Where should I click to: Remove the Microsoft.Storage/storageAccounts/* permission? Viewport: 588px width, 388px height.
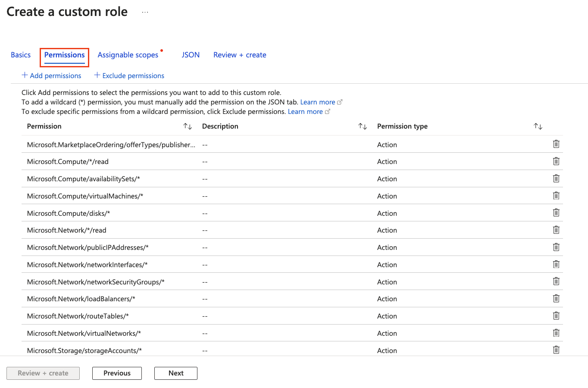(x=556, y=350)
